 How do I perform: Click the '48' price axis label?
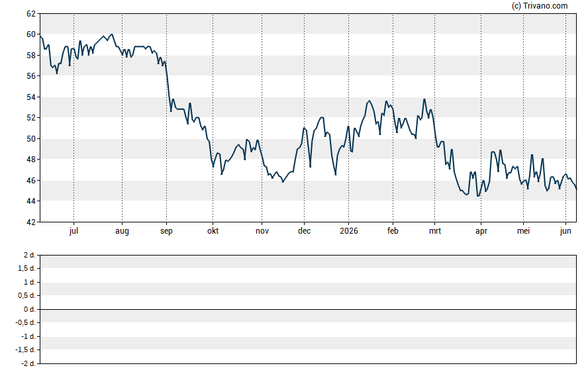coord(31,160)
